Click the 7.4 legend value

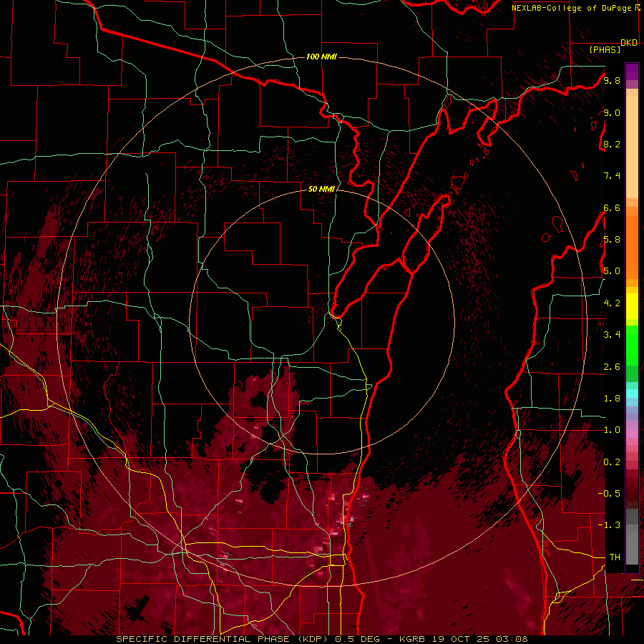[612, 176]
